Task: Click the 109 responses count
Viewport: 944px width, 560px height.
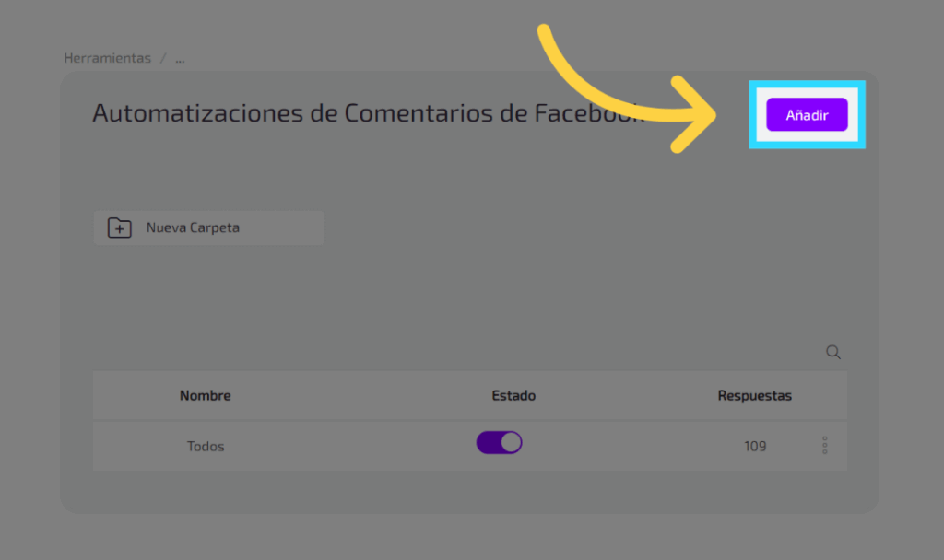Action: tap(755, 447)
